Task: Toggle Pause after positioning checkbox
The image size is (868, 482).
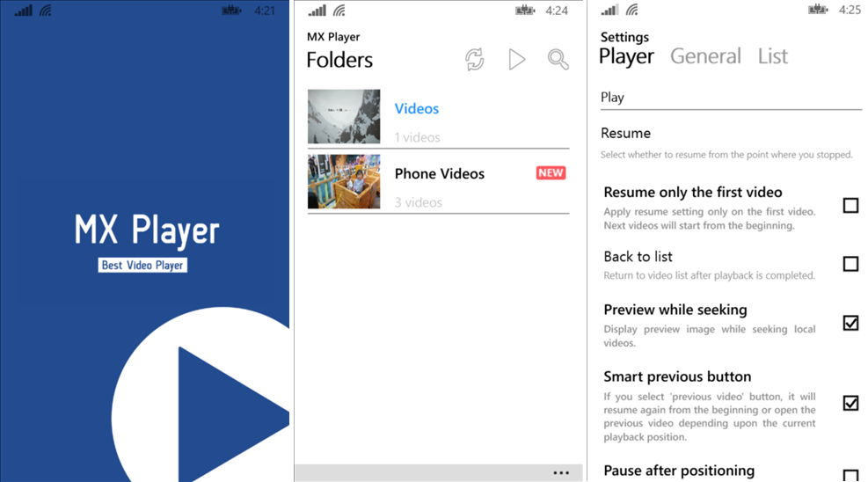Action: tap(850, 475)
